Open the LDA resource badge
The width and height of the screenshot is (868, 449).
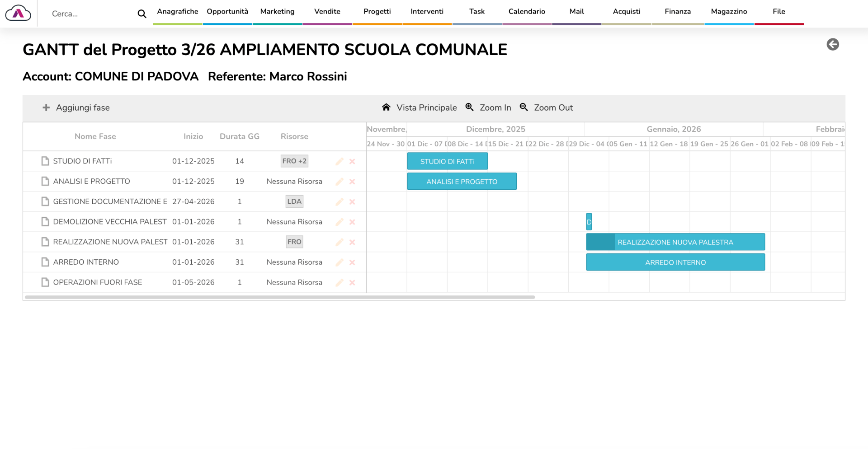point(294,201)
